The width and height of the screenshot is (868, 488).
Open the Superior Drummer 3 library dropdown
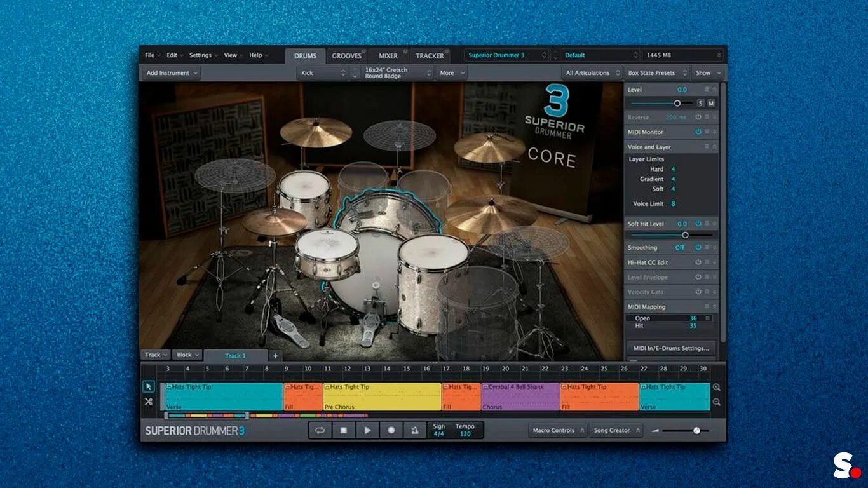tap(506, 55)
